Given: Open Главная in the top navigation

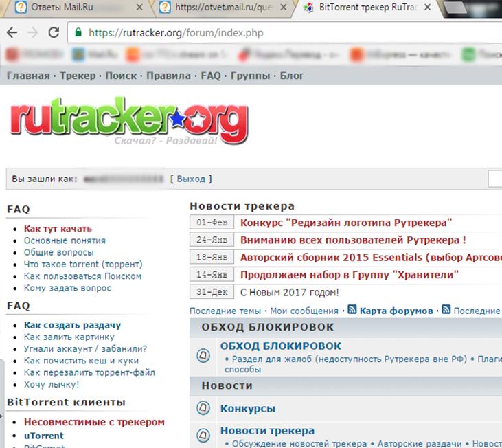Looking at the screenshot, I should click(x=28, y=76).
